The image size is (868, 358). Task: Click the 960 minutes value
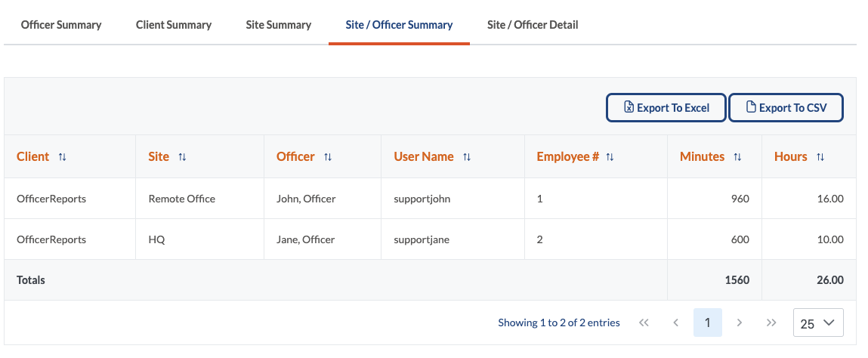coord(740,199)
